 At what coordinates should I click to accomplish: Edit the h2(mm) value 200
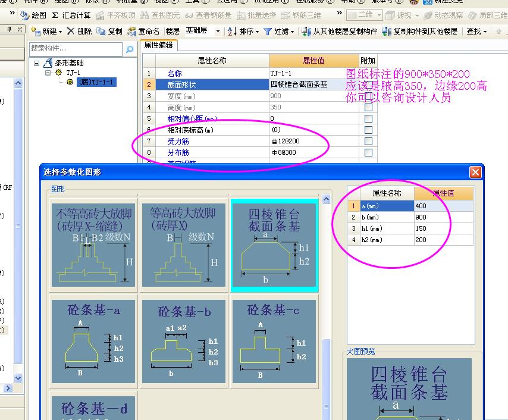pyautogui.click(x=444, y=240)
